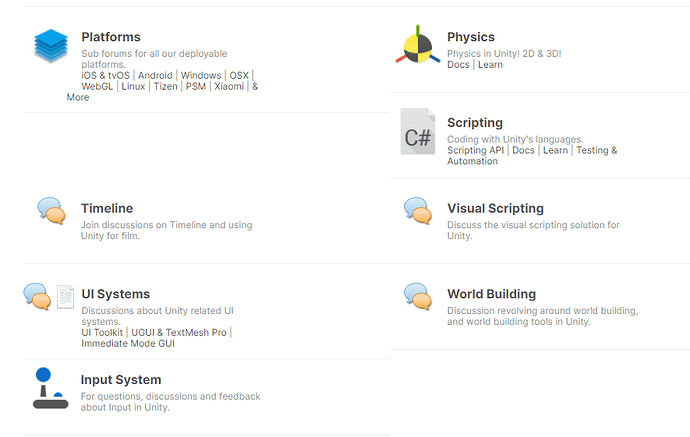This screenshot has height=437, width=690.
Task: Click the Visual Scripting speech bubbles icon
Action: (417, 209)
